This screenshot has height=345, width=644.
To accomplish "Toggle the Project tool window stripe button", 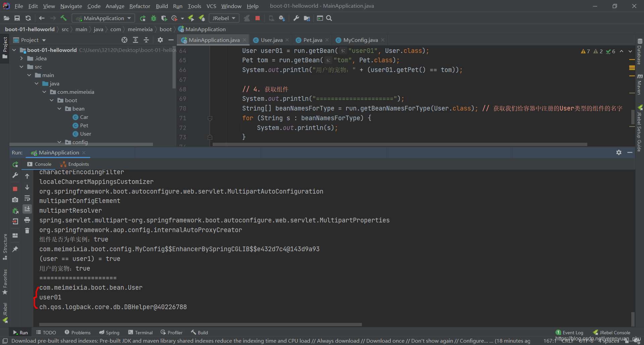I will click(x=5, y=48).
